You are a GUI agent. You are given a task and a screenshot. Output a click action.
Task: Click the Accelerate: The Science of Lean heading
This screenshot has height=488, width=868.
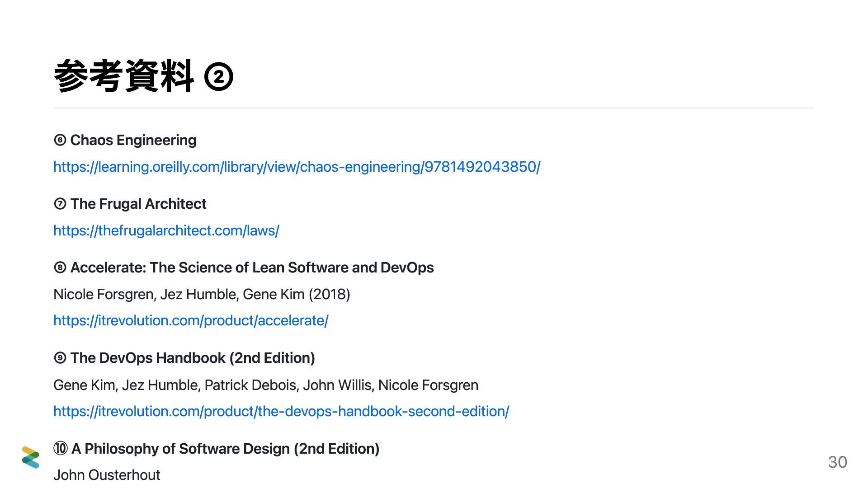point(252,267)
